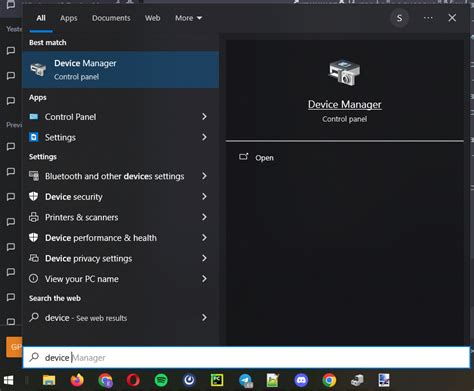This screenshot has height=391, width=474.
Task: Open File Explorer from taskbar
Action: coord(49,380)
